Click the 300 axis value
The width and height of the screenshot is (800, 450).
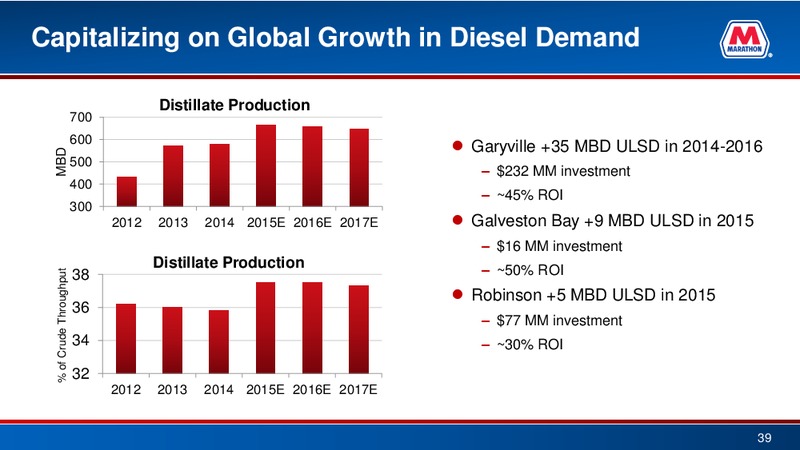81,207
